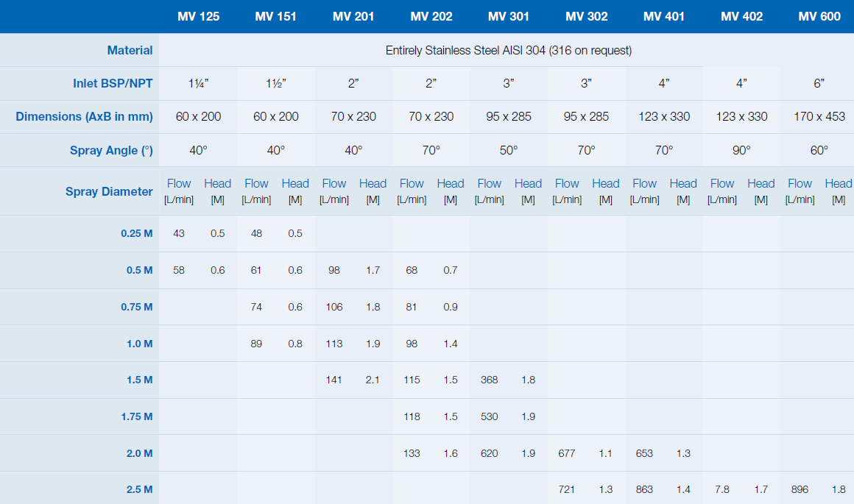Click the 7.8 flow value under MV 402

(722, 489)
